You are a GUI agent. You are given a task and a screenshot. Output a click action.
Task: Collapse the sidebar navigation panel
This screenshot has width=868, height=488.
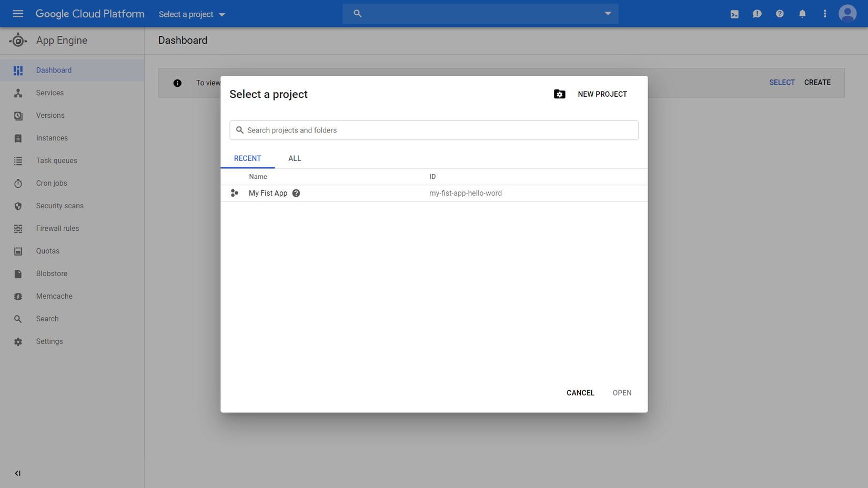click(18, 473)
